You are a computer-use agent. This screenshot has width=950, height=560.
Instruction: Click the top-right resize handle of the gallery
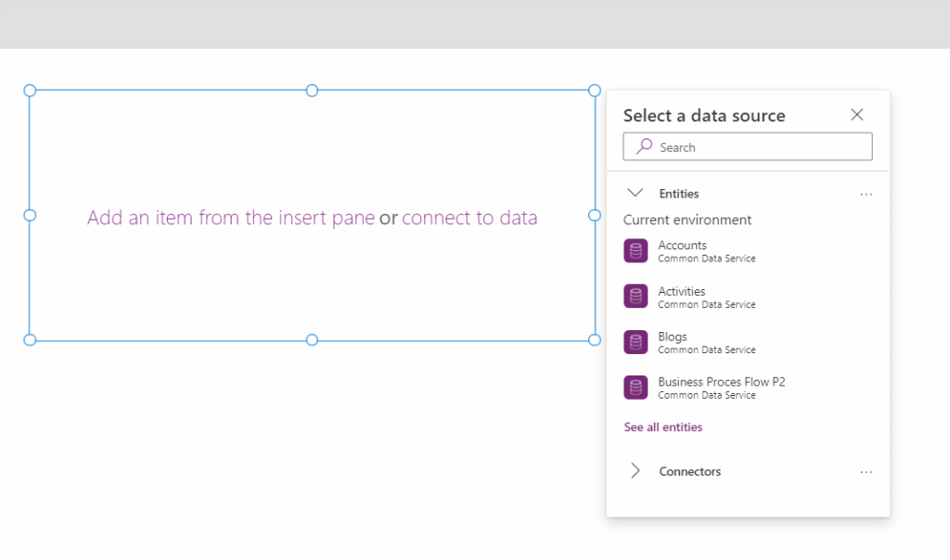[x=595, y=90]
